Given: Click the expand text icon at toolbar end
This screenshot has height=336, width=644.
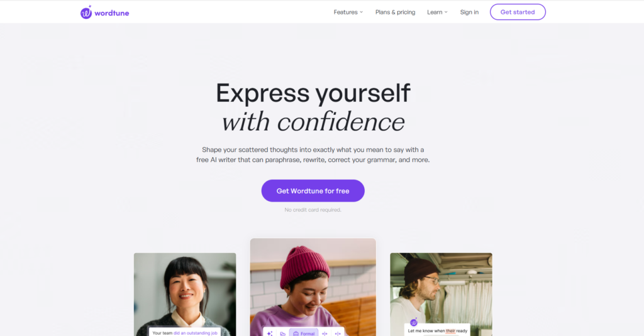Looking at the screenshot, I should click(x=338, y=333).
